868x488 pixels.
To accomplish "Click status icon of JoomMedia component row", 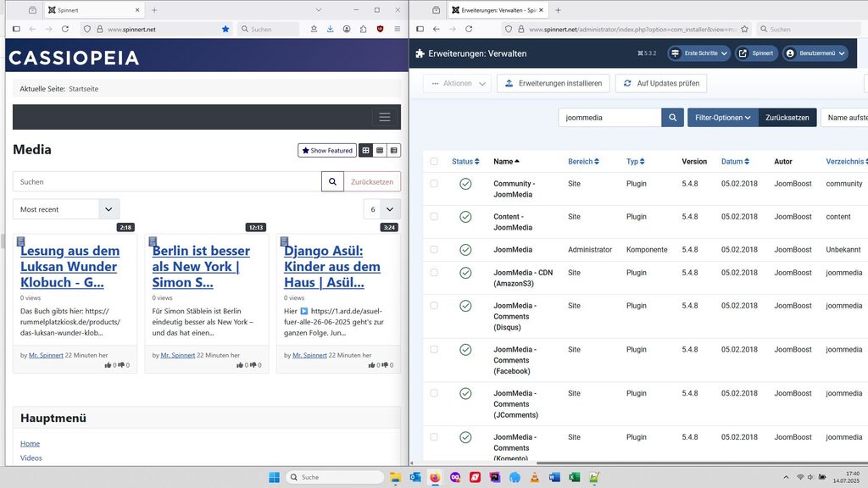I will (465, 250).
